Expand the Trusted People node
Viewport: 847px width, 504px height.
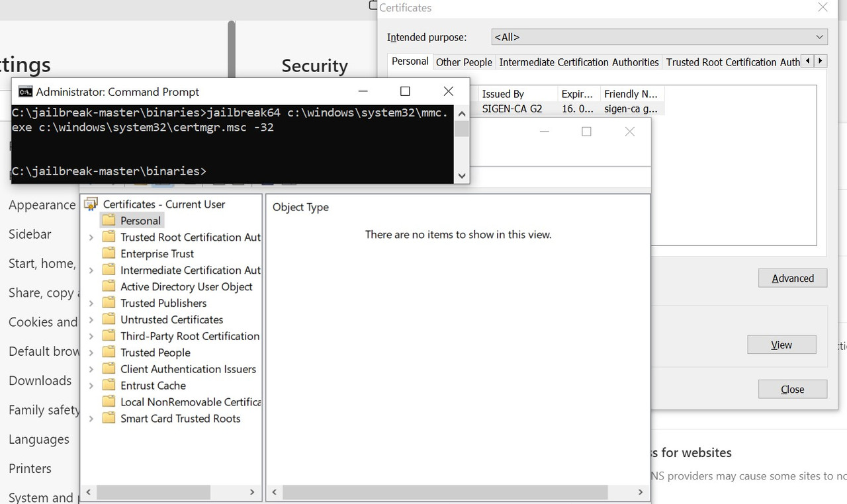click(91, 353)
